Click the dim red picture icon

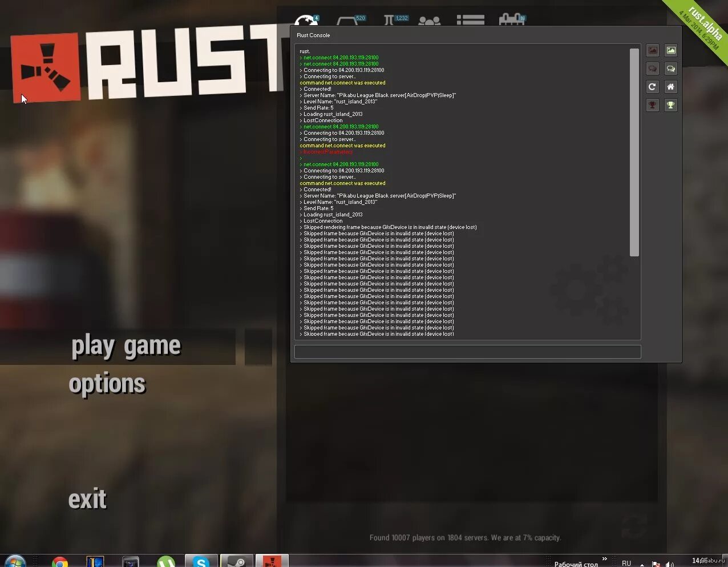coord(653,50)
